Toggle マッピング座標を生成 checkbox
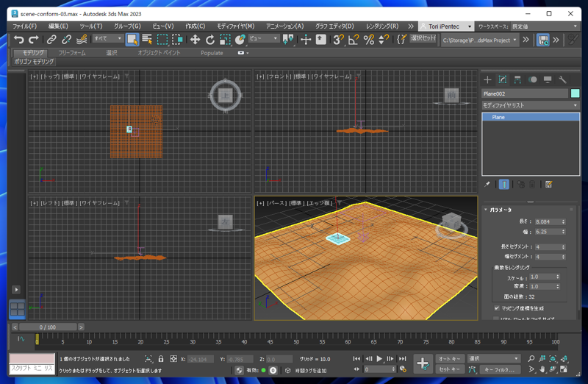Screen dimensions: 588x384 coord(497,308)
